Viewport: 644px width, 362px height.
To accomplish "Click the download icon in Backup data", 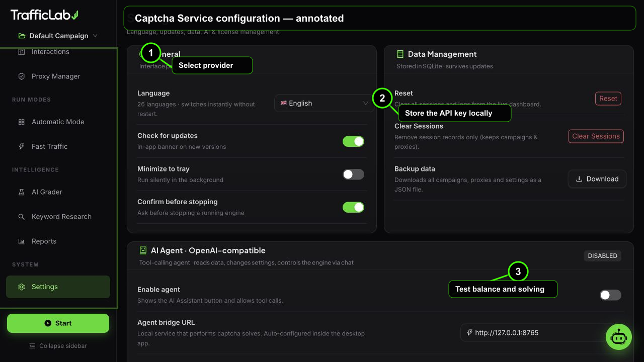I will tap(579, 179).
